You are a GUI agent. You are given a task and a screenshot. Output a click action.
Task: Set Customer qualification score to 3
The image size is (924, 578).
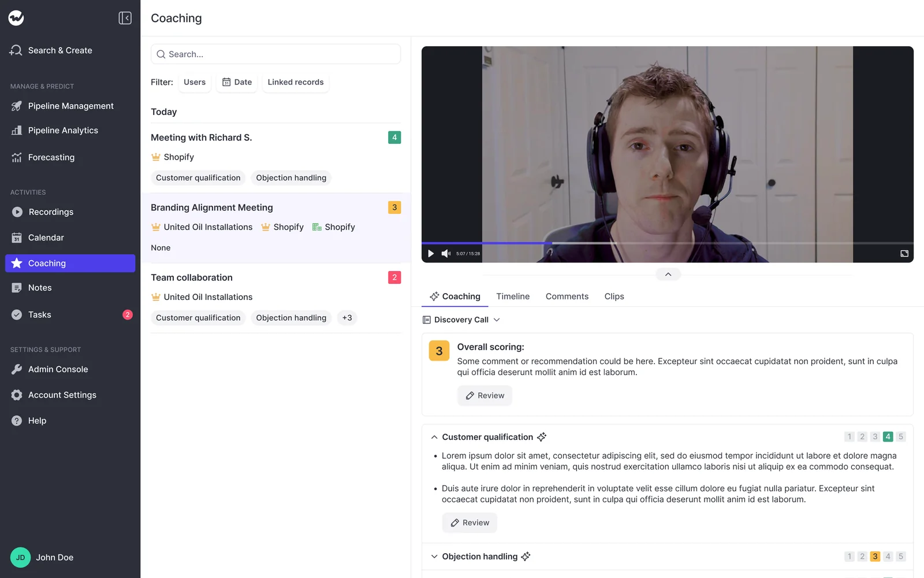(x=875, y=437)
